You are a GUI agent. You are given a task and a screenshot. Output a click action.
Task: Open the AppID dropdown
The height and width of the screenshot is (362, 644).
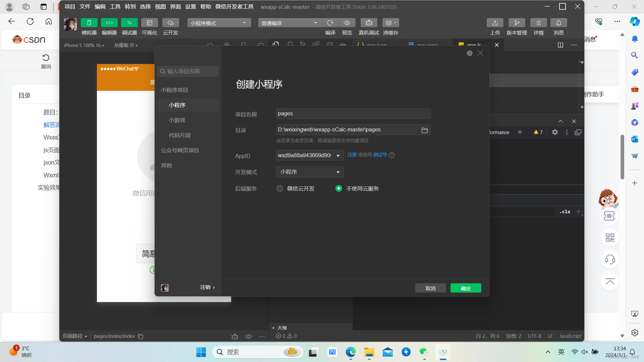click(x=310, y=156)
